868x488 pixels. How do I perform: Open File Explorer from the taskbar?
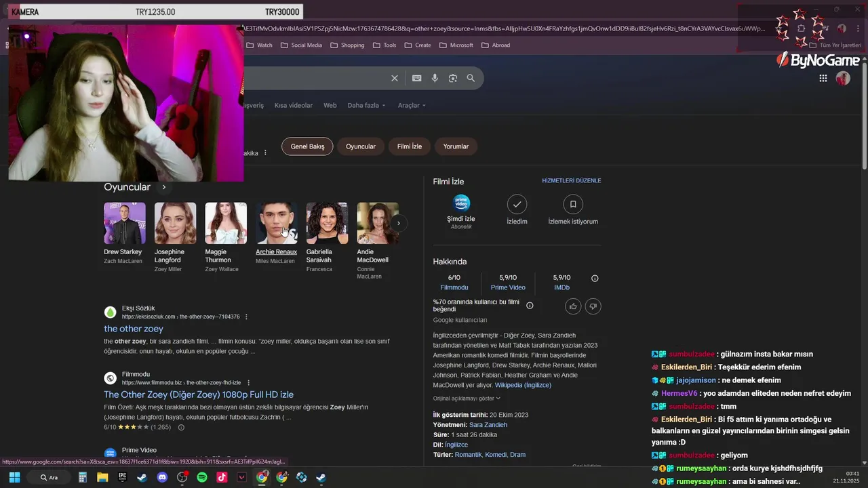[x=102, y=477]
